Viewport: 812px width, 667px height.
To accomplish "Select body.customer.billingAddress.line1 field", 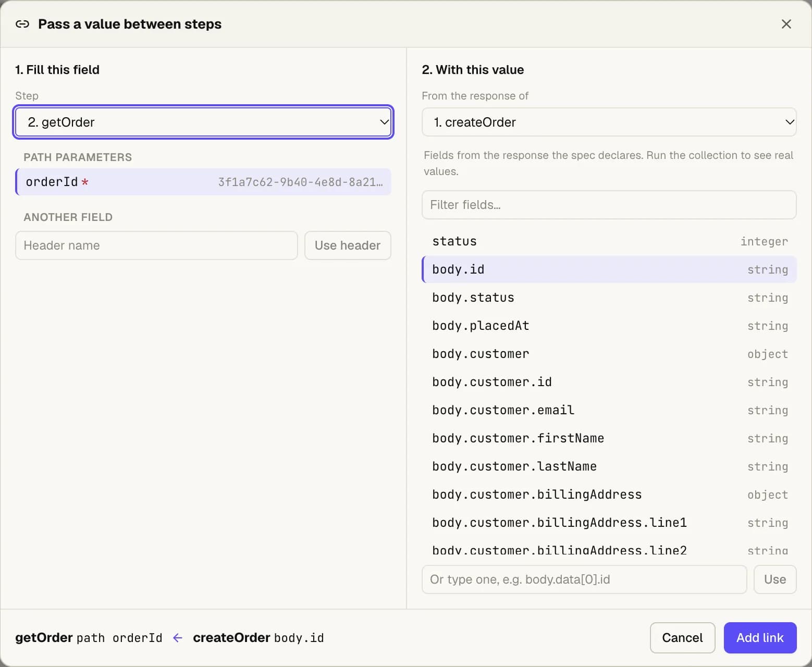I will click(x=609, y=523).
